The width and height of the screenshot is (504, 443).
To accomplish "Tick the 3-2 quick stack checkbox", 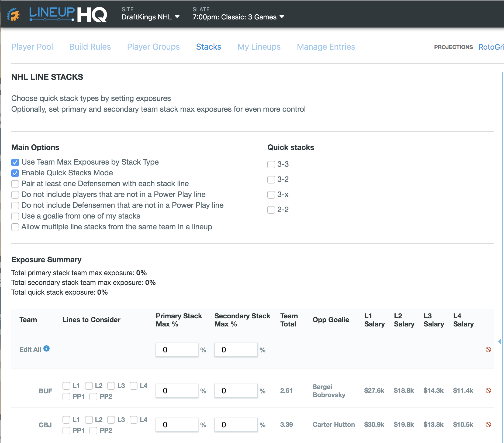I will point(271,180).
